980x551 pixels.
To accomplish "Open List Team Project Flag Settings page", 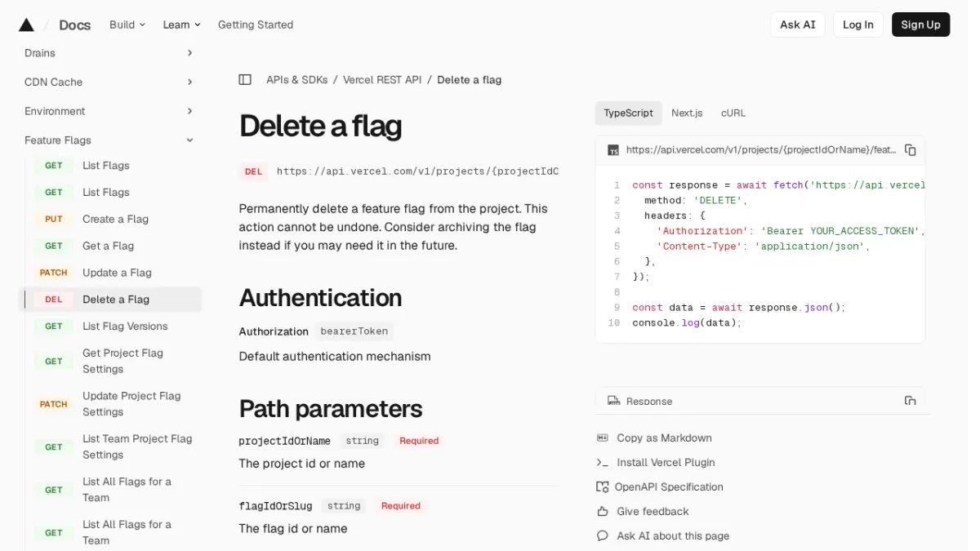I will pos(137,447).
